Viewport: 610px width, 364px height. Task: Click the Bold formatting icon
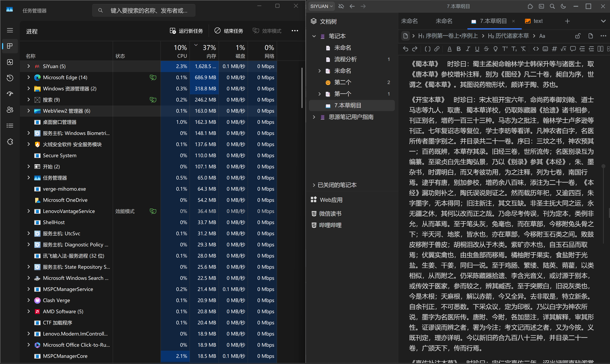[x=458, y=49]
